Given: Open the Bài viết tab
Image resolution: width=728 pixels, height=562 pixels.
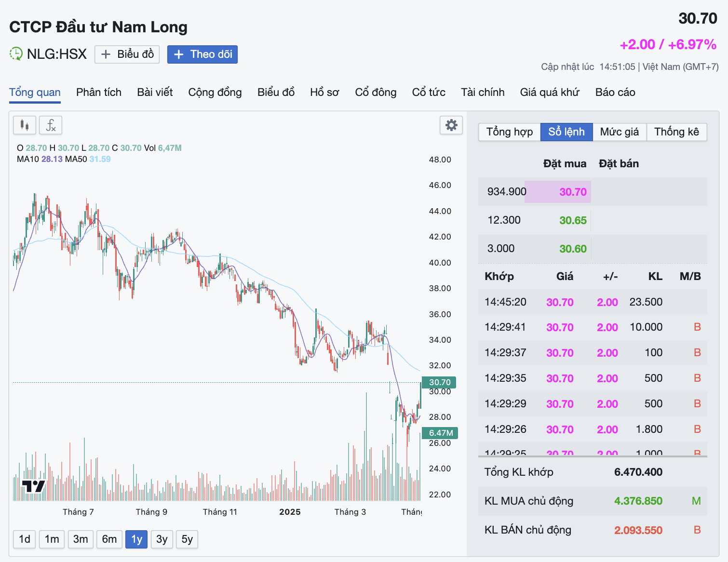Looking at the screenshot, I should click(x=155, y=93).
